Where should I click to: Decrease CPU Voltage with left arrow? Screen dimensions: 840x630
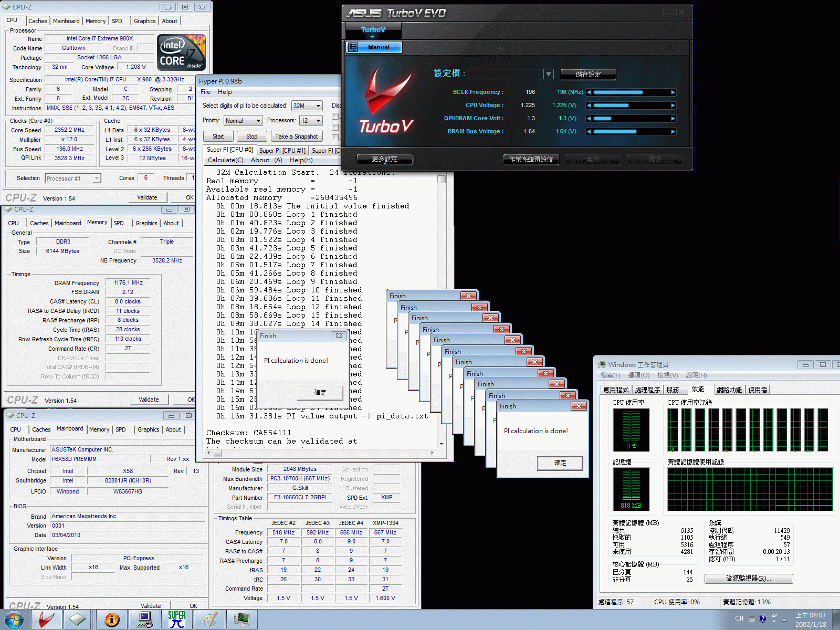pos(589,106)
